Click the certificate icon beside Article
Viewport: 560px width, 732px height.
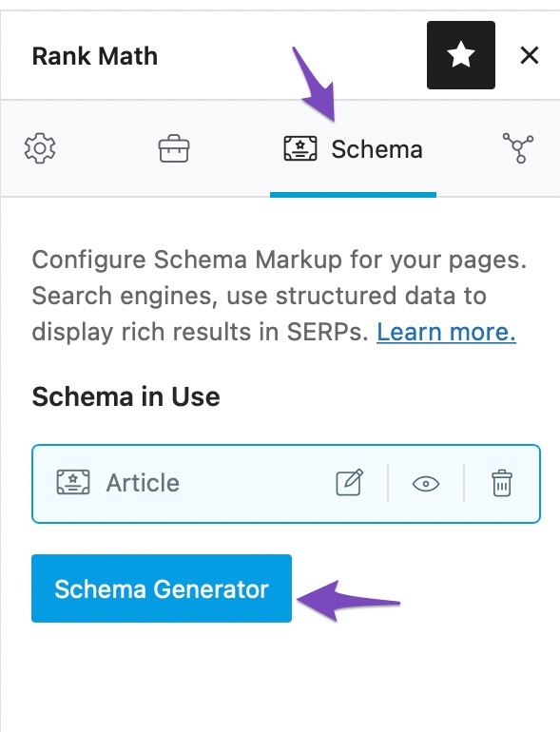73,482
